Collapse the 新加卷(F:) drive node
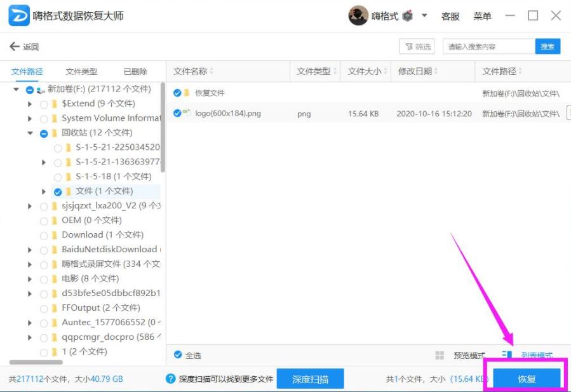 click(x=16, y=89)
